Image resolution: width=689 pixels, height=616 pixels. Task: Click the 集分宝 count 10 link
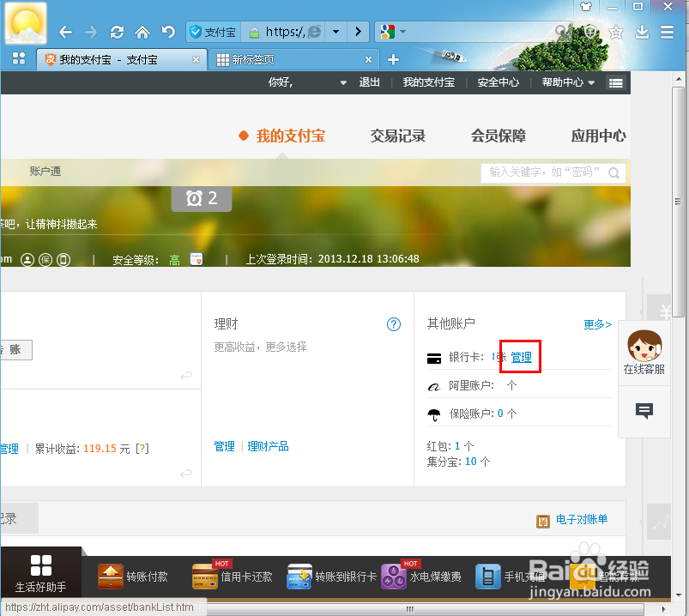pyautogui.click(x=470, y=462)
